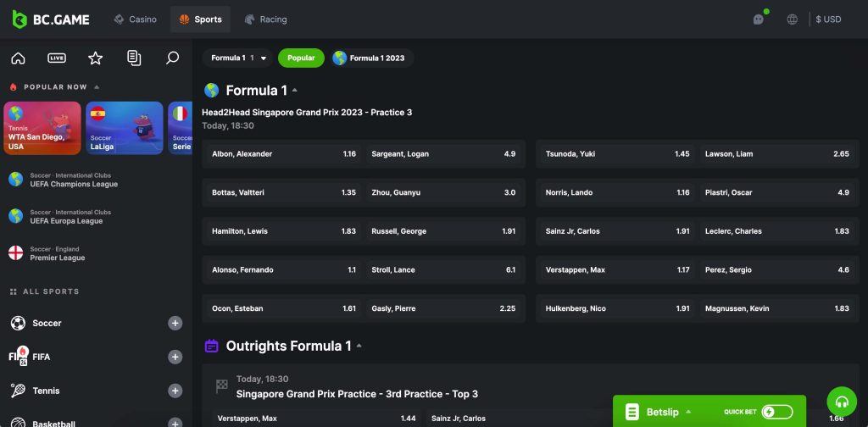The width and height of the screenshot is (868, 427).
Task: Switch to the Casino tab
Action: coord(135,19)
